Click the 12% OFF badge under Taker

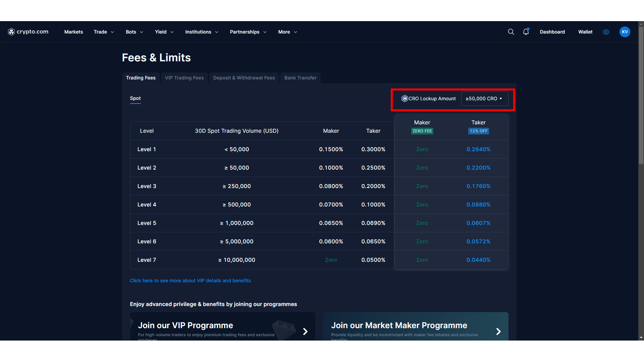[479, 131]
